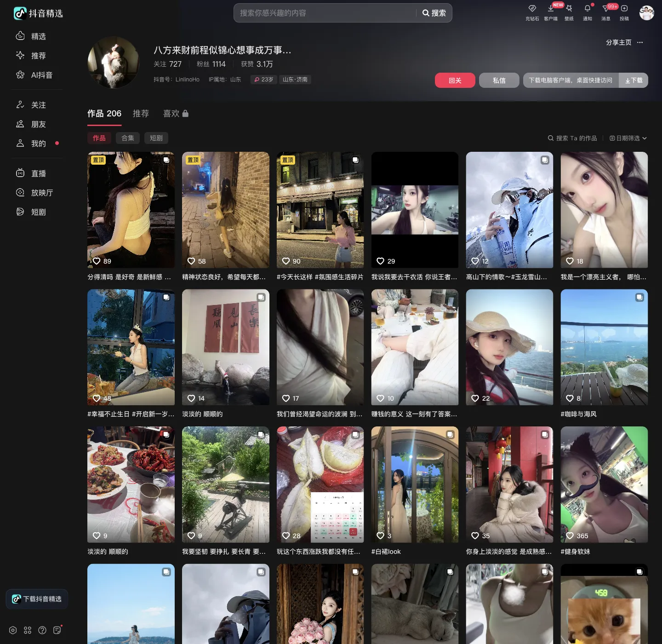
Task: Send a 私信 private message
Action: (499, 80)
